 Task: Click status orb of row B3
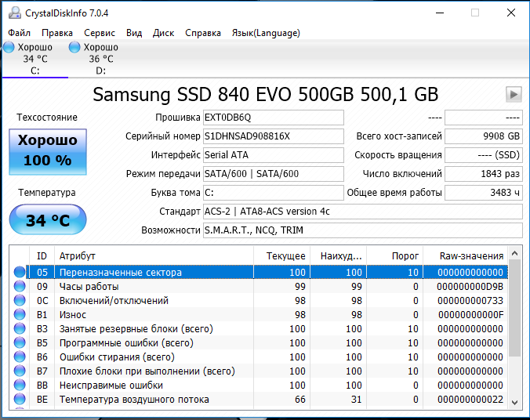tap(20, 328)
